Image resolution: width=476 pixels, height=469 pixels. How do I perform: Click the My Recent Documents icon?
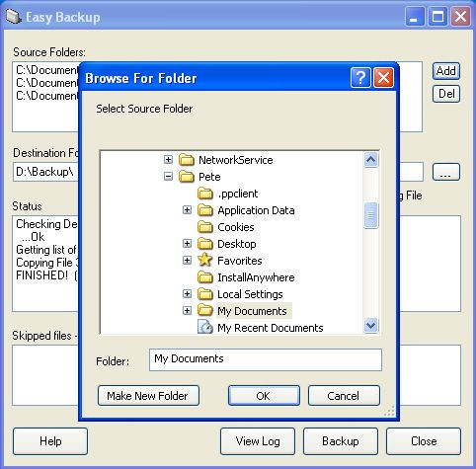[x=205, y=328]
